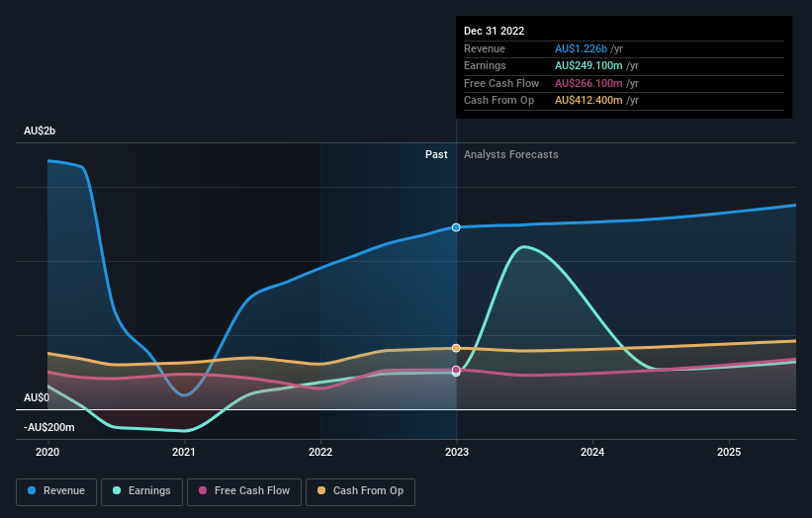The width and height of the screenshot is (812, 518).
Task: Toggle the Revenue legend button
Action: click(x=56, y=491)
